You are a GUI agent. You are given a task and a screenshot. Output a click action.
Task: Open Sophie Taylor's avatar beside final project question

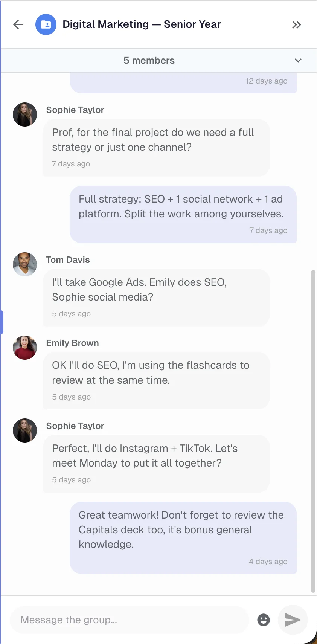[x=25, y=114]
